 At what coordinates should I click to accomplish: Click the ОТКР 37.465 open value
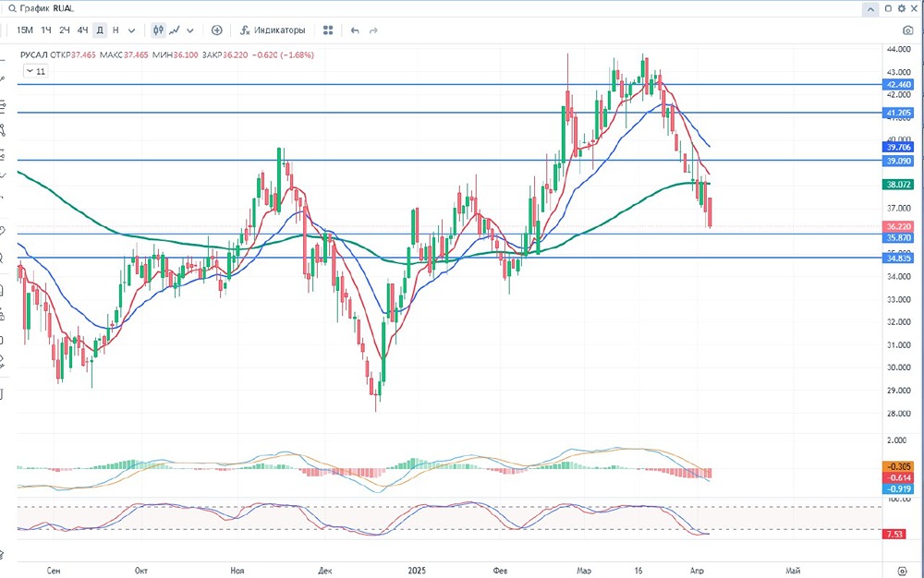tap(74, 54)
